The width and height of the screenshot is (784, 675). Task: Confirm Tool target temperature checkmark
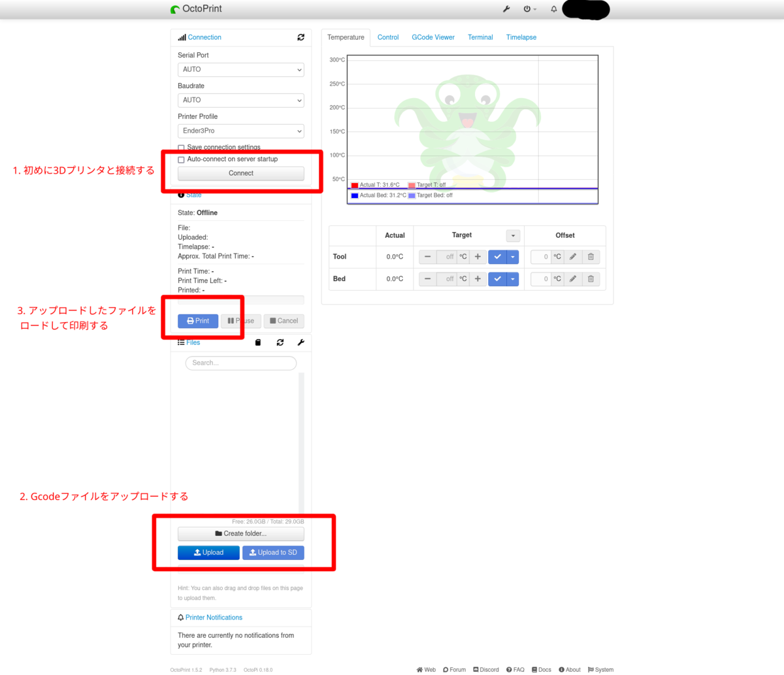tap(497, 257)
